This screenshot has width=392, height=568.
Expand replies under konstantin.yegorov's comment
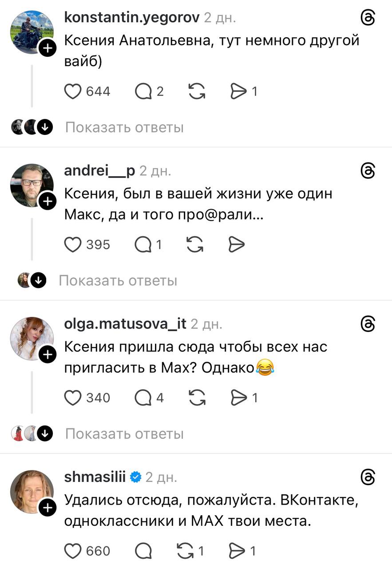(124, 128)
